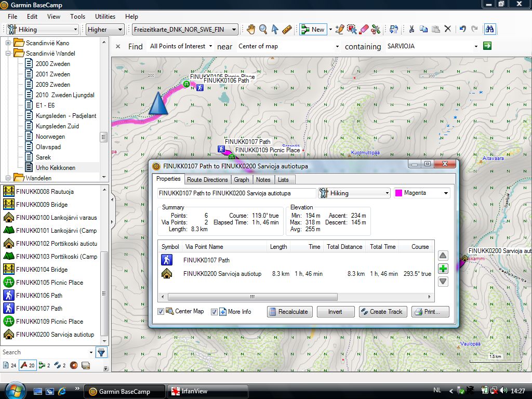Open the Freizeitkarte map product dropdown

coord(185,30)
